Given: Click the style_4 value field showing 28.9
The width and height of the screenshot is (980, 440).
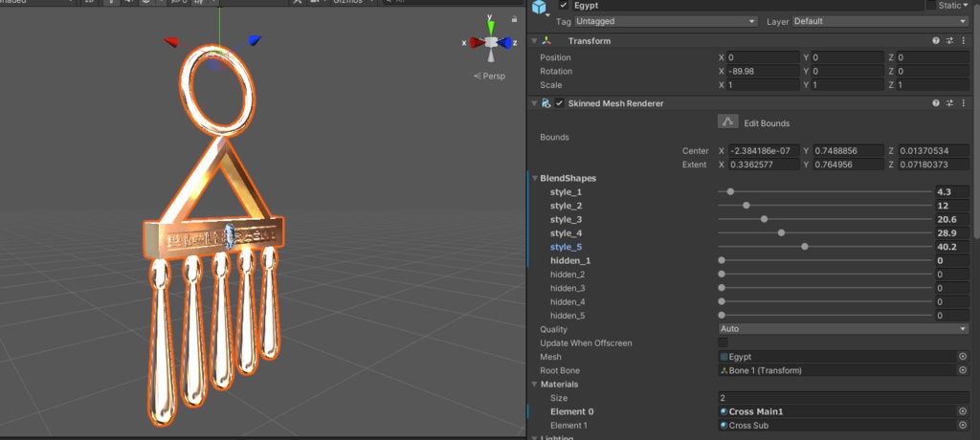Looking at the screenshot, I should [x=952, y=233].
